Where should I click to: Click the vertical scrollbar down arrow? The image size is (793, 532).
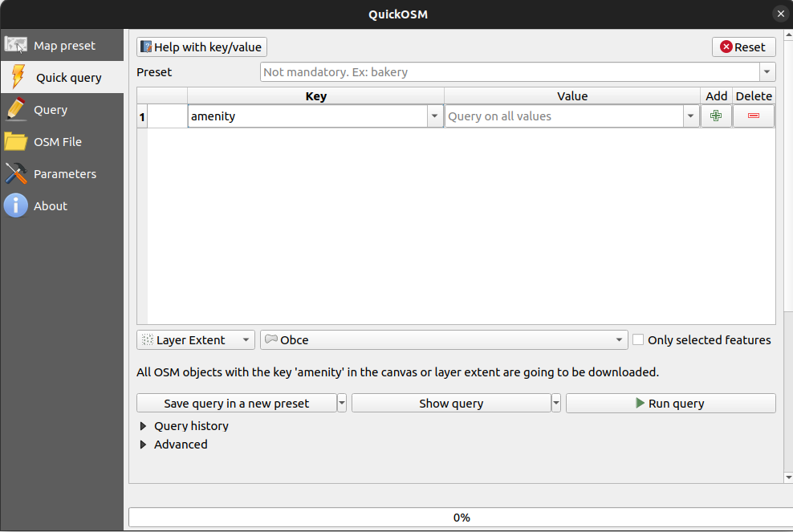[788, 477]
